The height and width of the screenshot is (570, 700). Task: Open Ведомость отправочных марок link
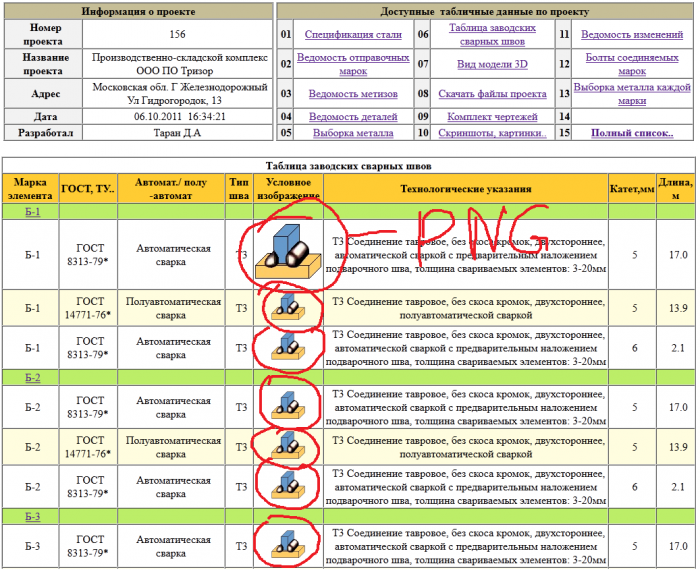pyautogui.click(x=353, y=64)
